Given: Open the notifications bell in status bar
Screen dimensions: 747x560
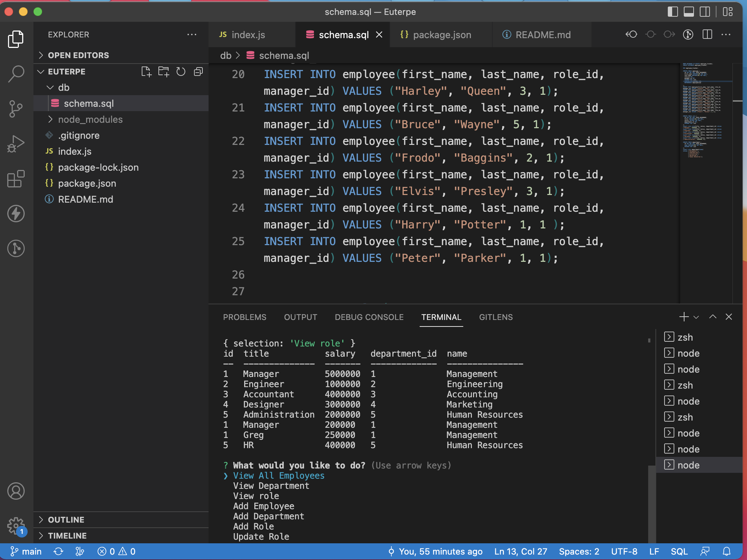Looking at the screenshot, I should tap(727, 552).
